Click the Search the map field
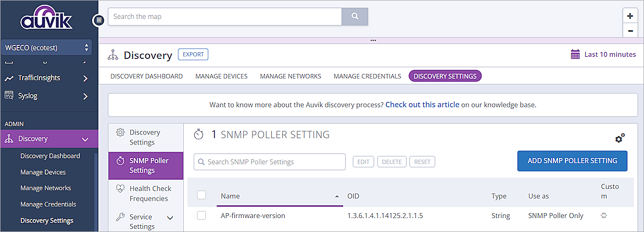The width and height of the screenshot is (644, 232). point(224,16)
